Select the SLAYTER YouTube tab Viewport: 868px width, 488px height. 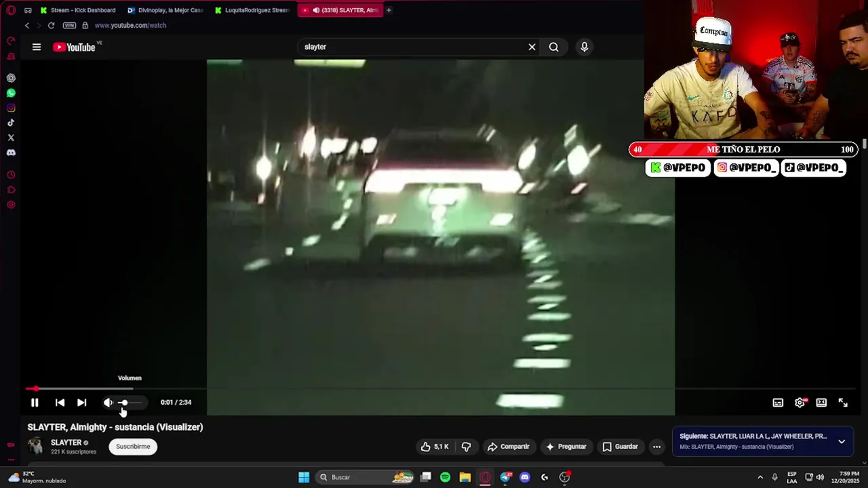click(340, 10)
